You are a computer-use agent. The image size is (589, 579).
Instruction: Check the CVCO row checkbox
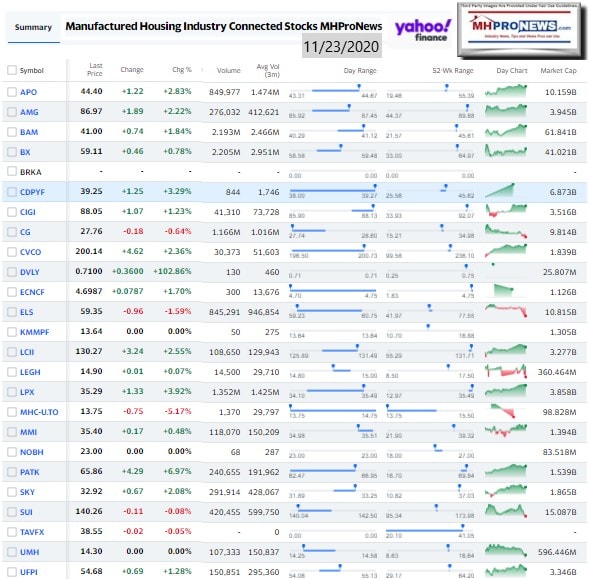coord(12,252)
